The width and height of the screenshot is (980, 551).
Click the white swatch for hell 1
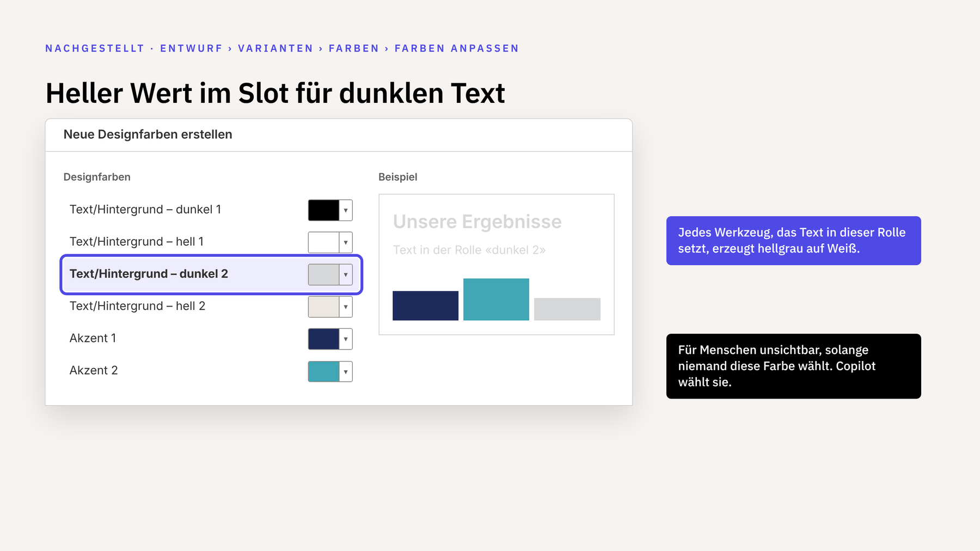[x=323, y=242]
